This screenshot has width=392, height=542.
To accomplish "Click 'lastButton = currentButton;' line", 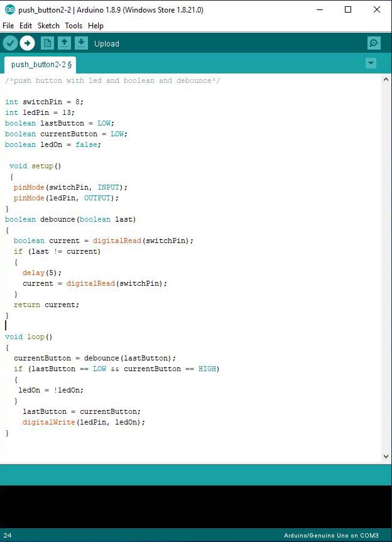I will pos(82,412).
